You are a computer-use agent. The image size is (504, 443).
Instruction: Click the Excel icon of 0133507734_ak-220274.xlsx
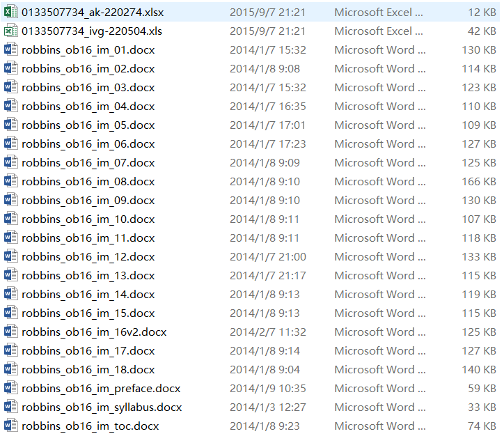click(10, 12)
